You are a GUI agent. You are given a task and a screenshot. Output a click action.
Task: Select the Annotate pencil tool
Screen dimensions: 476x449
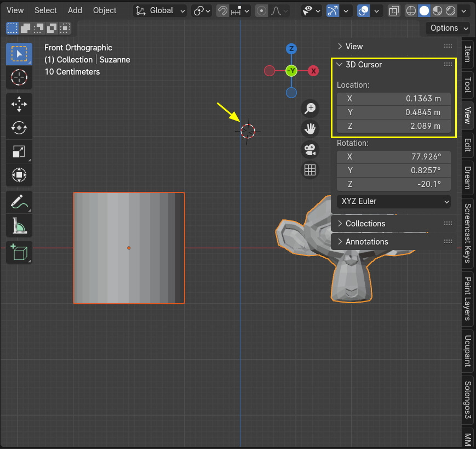tap(19, 202)
